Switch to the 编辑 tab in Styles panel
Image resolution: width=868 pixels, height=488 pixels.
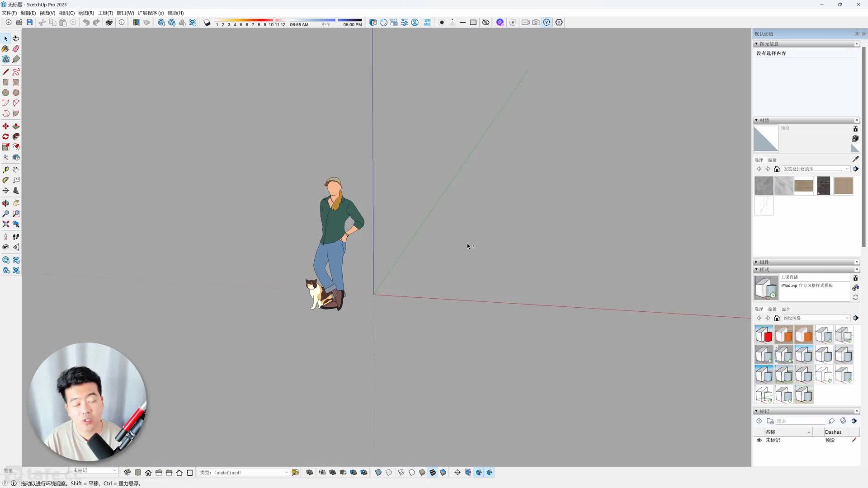coord(771,309)
